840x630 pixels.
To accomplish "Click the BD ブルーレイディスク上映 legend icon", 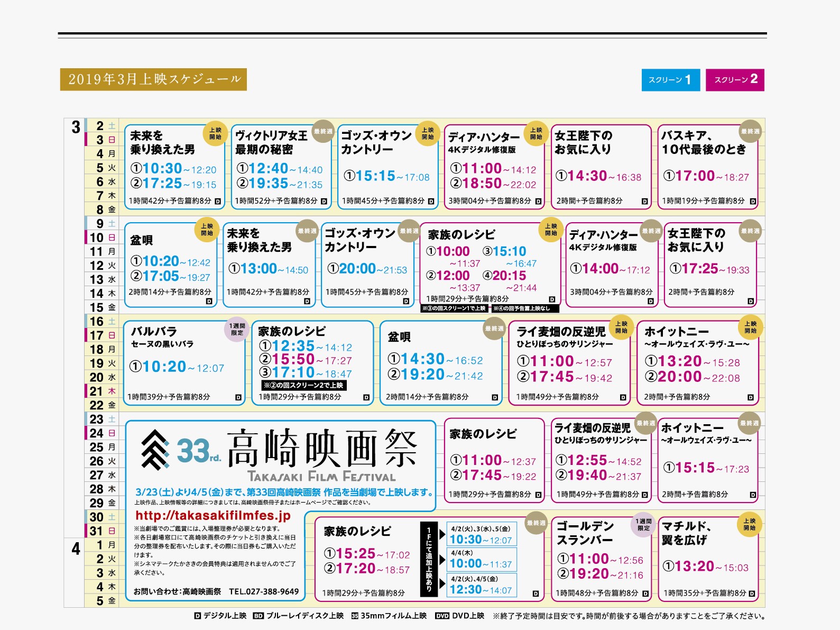I will (x=259, y=616).
